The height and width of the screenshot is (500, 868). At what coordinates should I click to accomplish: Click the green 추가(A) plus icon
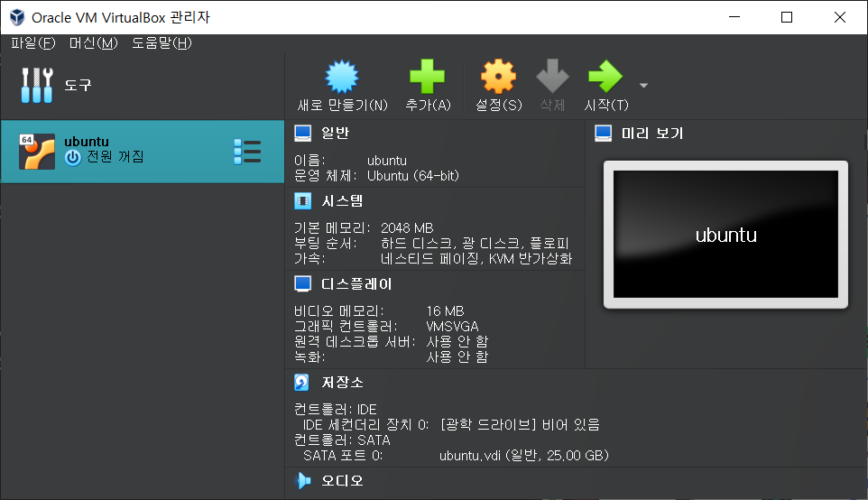(x=427, y=77)
